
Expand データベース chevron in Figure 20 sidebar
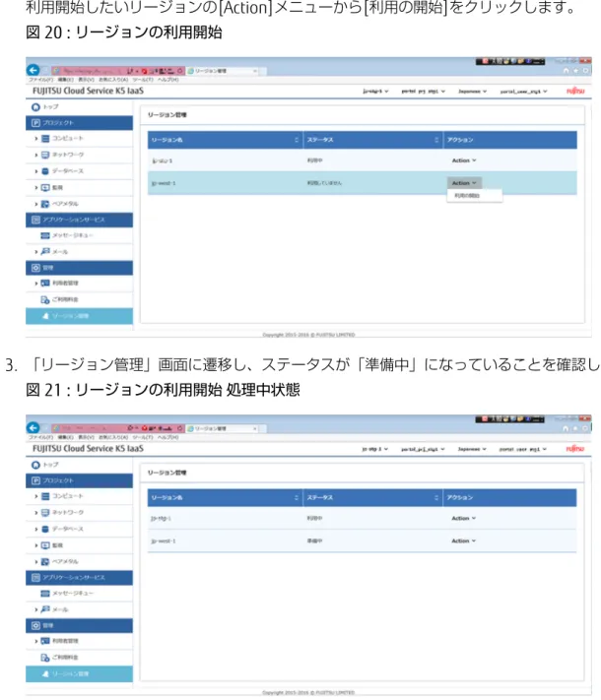tap(36, 171)
